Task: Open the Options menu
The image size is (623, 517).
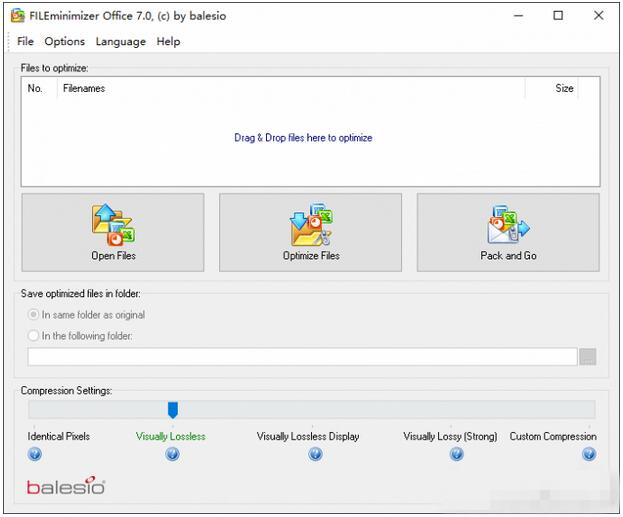Action: [x=65, y=41]
